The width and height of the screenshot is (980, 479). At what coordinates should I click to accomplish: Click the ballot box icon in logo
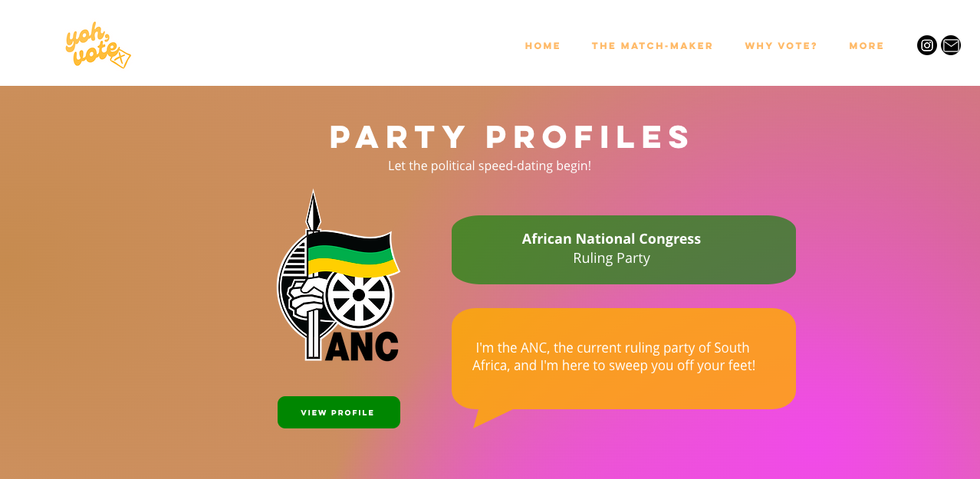(120, 57)
